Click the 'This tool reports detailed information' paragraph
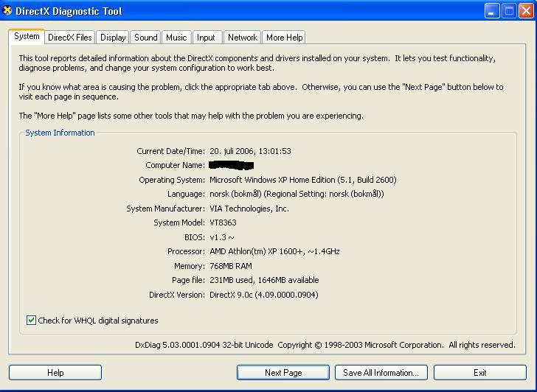Image resolution: width=537 pixels, height=392 pixels. tap(257, 63)
